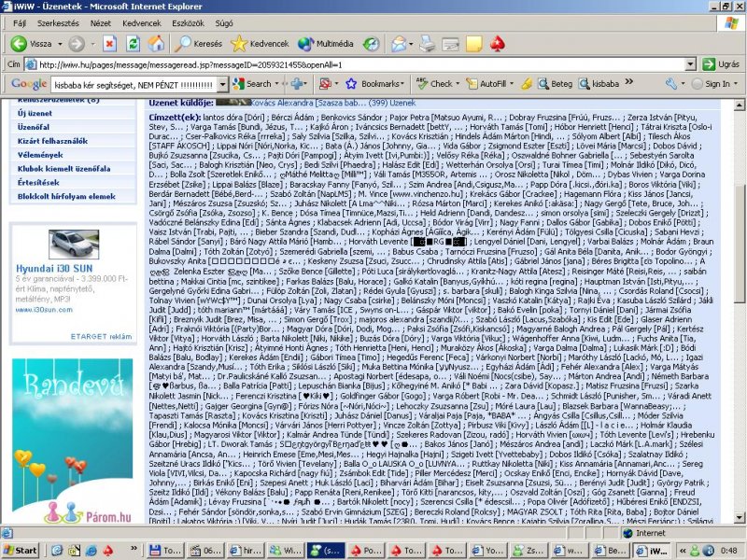Viewport: 747px width, 560px height.
Task: Open the Mail envelope icon
Action: [399, 44]
